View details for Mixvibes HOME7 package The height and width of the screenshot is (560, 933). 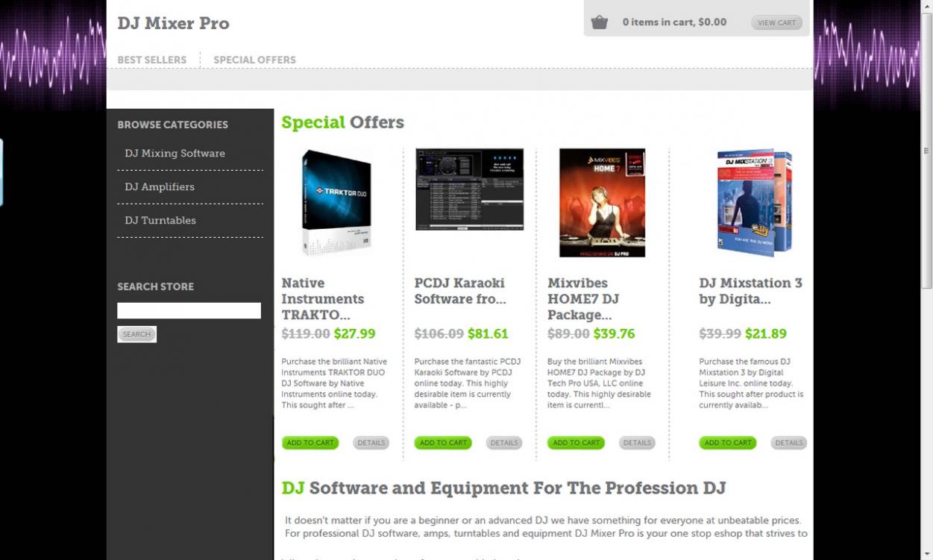click(637, 443)
